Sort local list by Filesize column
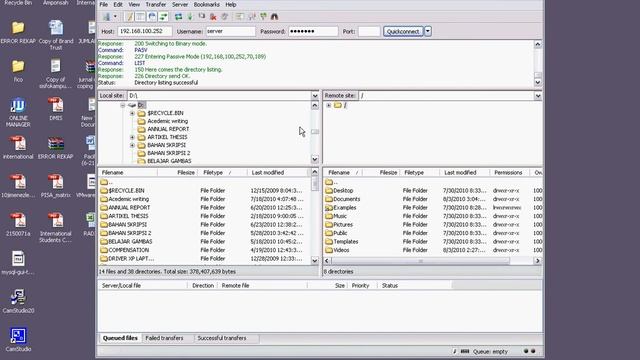 tap(177, 173)
